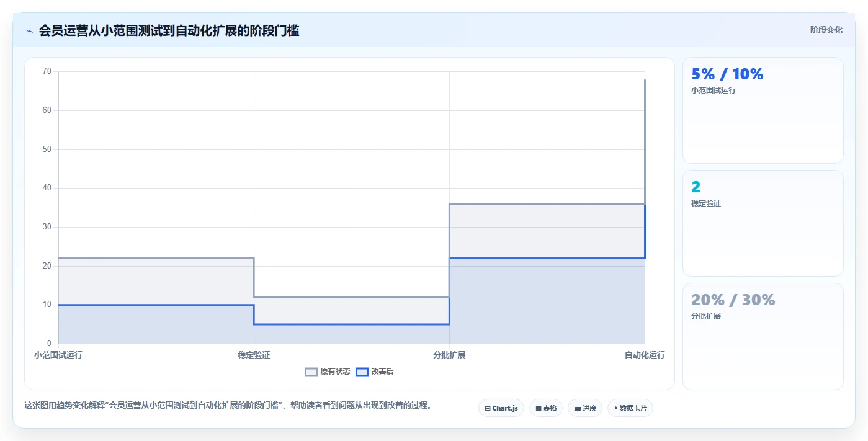Click the 表格 tag
The width and height of the screenshot is (868, 441).
pyautogui.click(x=546, y=408)
